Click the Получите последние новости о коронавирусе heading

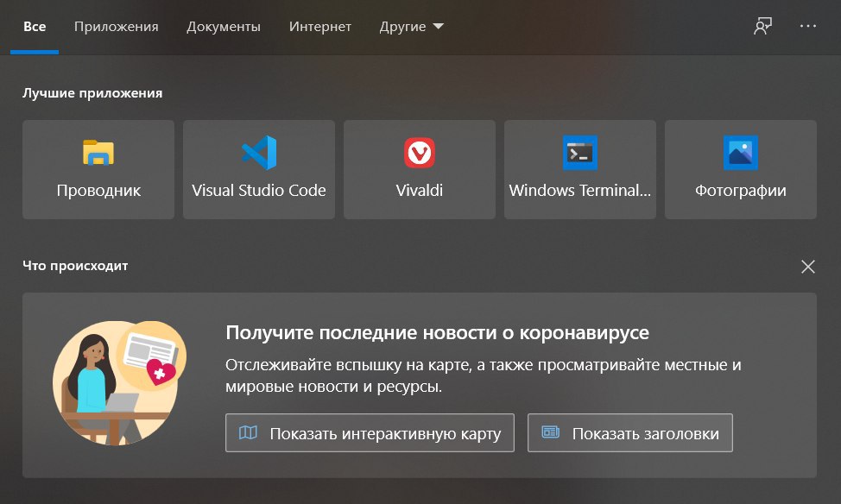(x=437, y=332)
